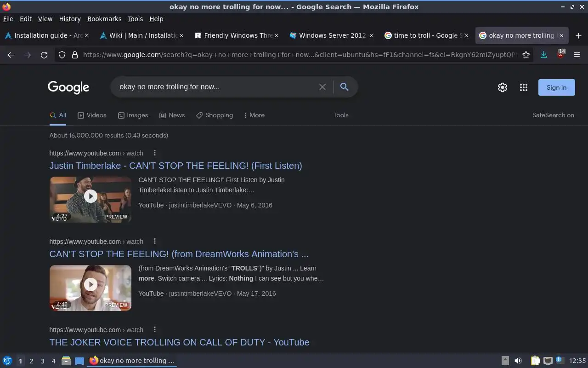Click the browser Back arrow
Viewport: 588px width, 368px height.
(x=11, y=55)
